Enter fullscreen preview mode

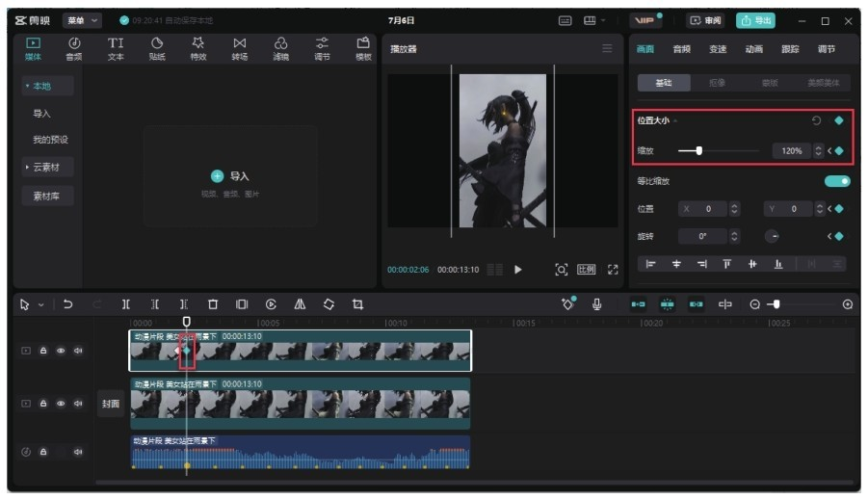click(x=613, y=270)
